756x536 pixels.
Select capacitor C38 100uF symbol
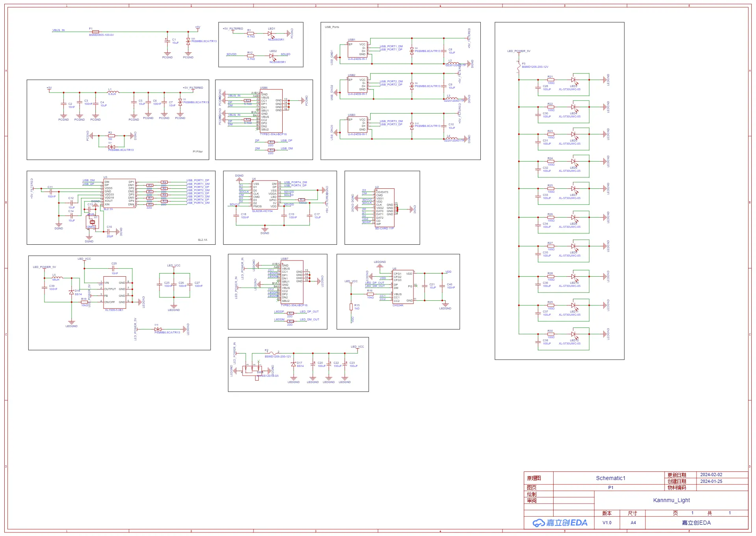click(538, 342)
